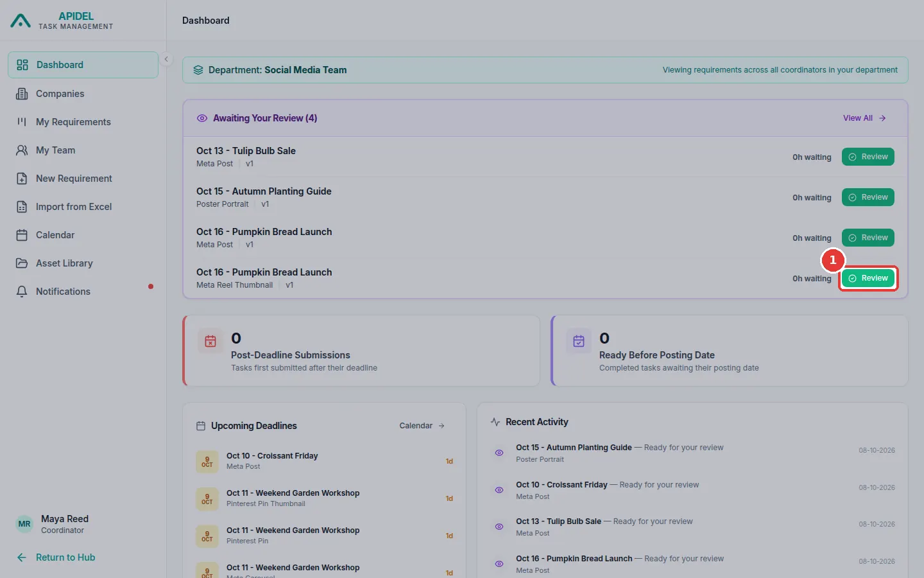Open Maya Reed's MR avatar
Image resolution: width=924 pixels, height=578 pixels.
[x=24, y=524]
